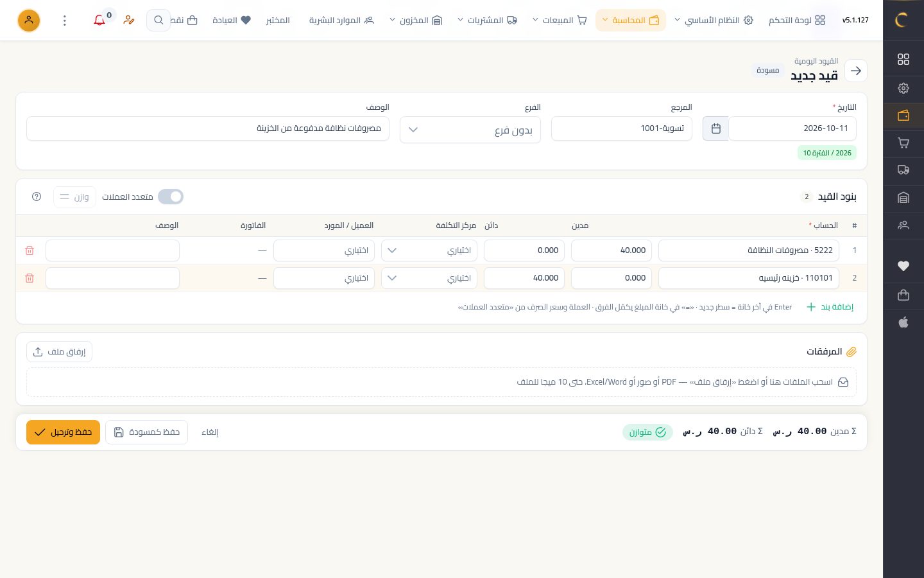924x578 pixels.
Task: Click the help question mark icon
Action: [37, 197]
